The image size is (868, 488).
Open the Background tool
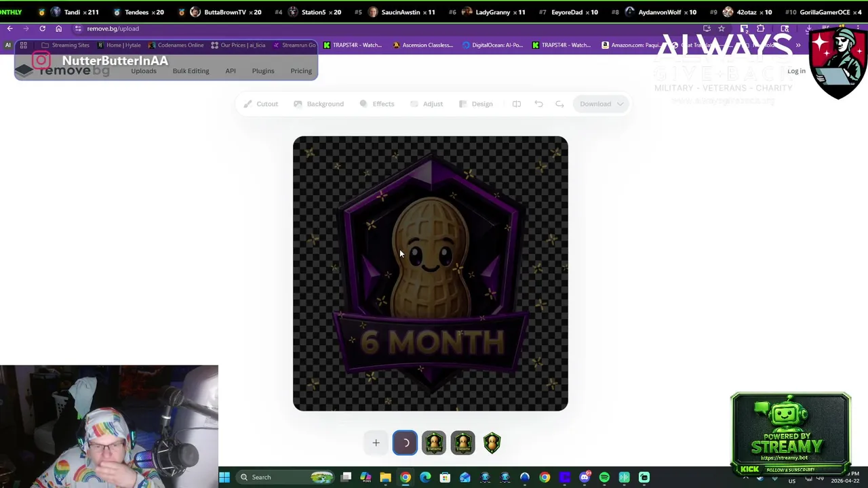point(319,104)
